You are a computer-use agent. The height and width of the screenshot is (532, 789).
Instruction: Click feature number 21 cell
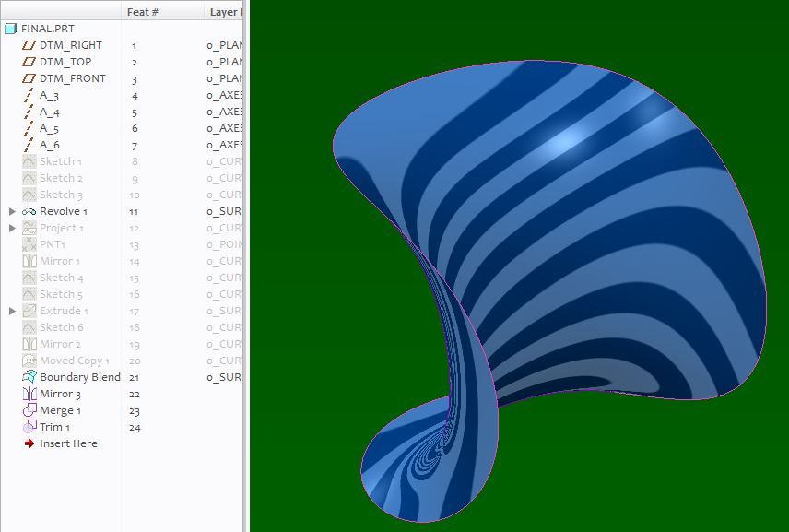tap(134, 377)
